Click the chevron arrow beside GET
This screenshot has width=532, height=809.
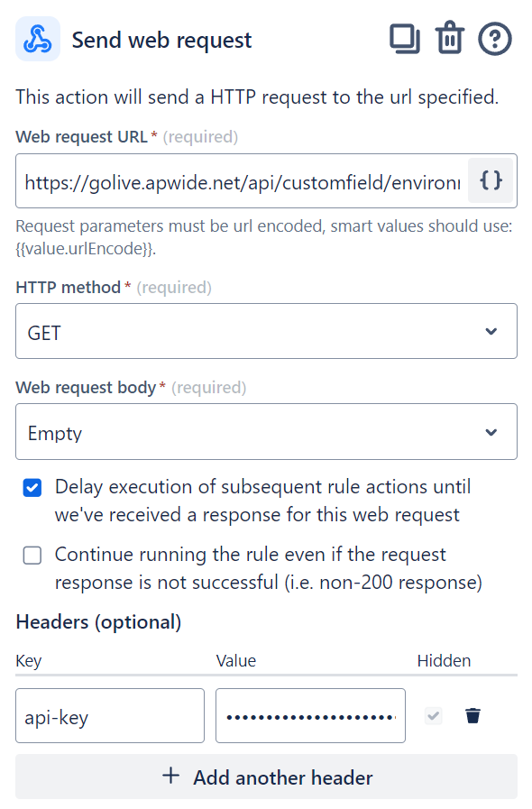click(491, 331)
